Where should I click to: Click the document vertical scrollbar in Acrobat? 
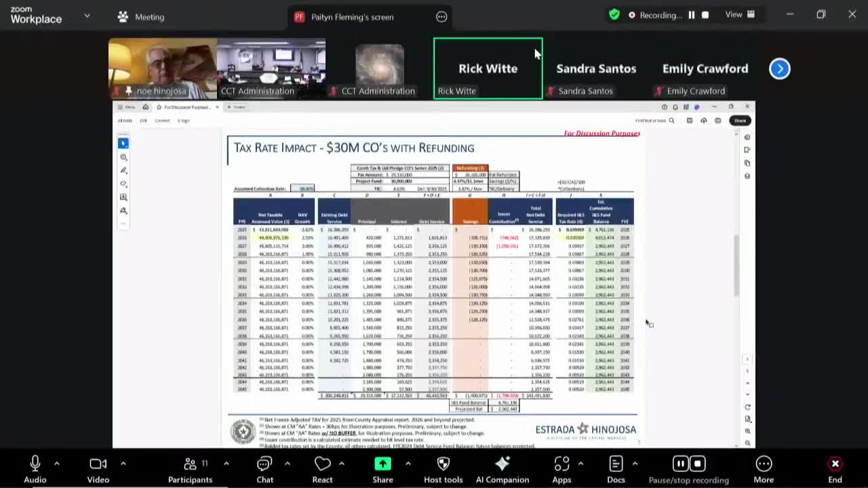click(x=736, y=266)
